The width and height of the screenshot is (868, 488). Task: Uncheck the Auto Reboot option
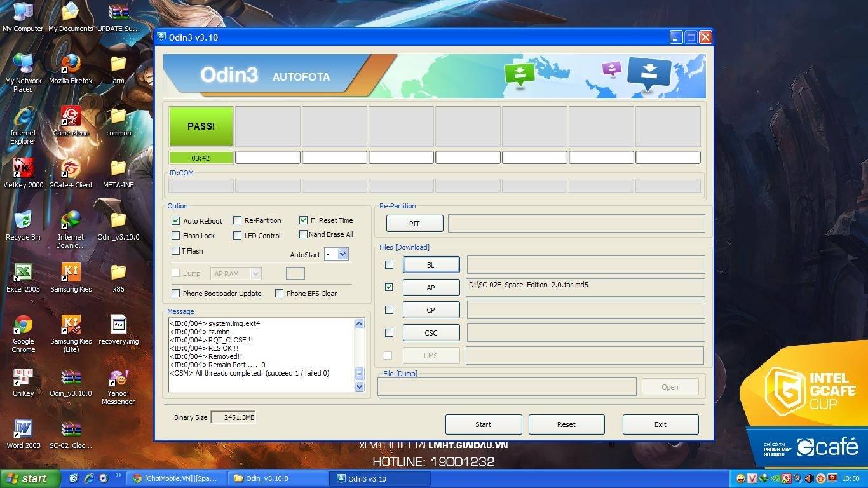(x=176, y=221)
